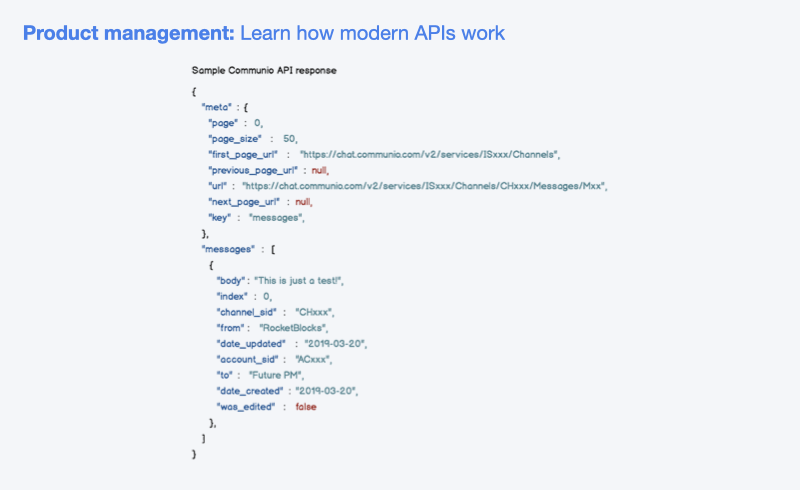The image size is (800, 490).
Task: Click the red false value
Action: (306, 407)
